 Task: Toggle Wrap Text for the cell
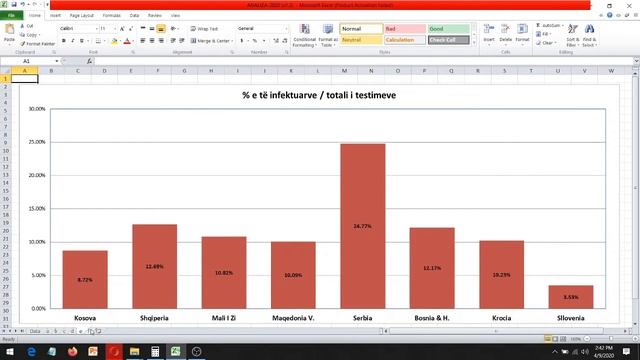(204, 29)
